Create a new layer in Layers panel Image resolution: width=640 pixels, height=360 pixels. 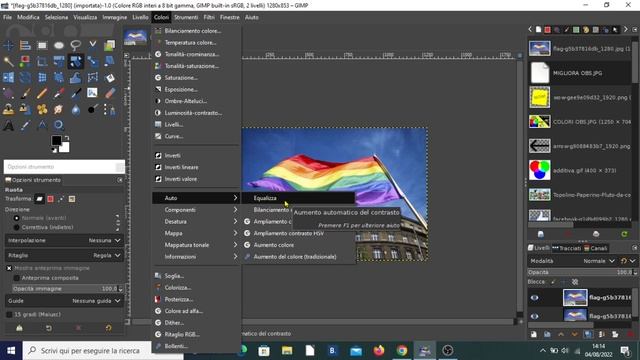[533, 334]
